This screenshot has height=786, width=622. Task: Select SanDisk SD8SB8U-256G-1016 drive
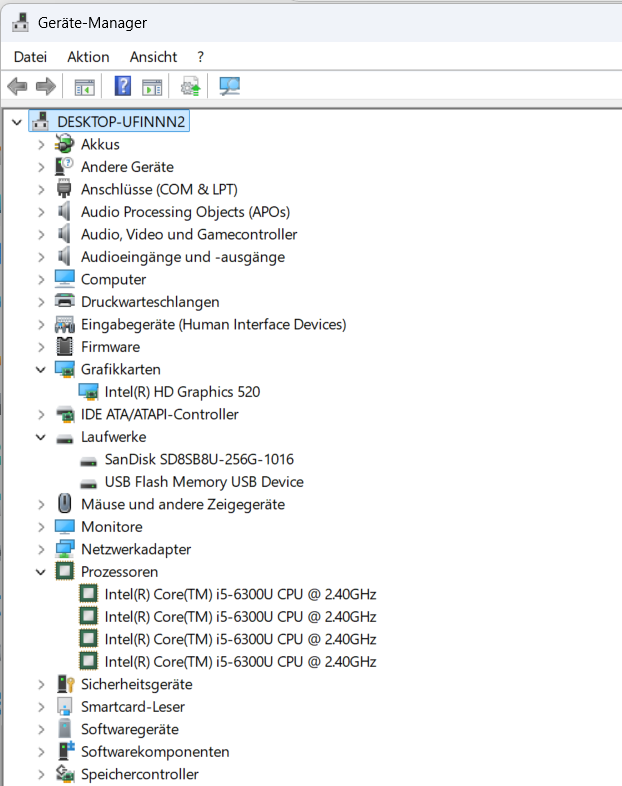(x=199, y=460)
